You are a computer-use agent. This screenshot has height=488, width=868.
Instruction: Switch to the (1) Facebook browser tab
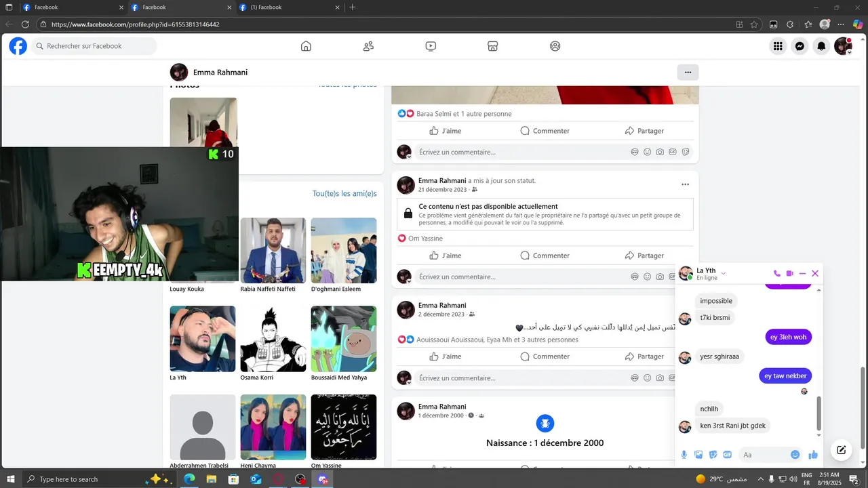(x=290, y=7)
